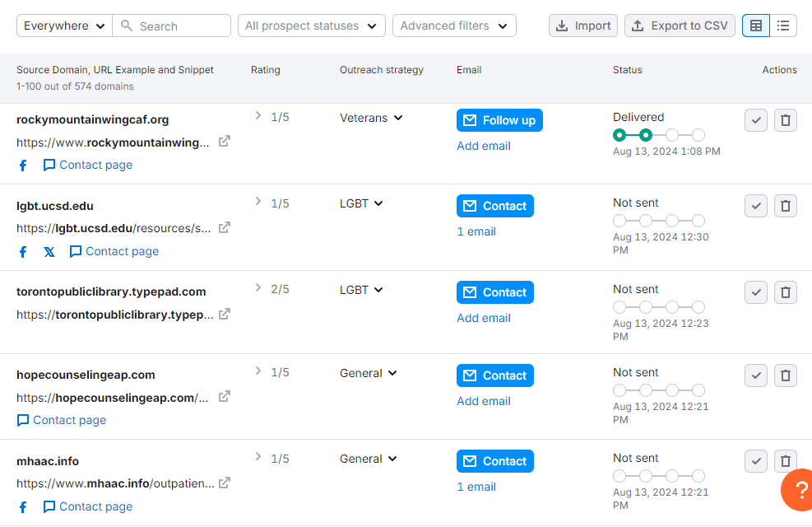Open the Advanced filters menu

pos(454,26)
